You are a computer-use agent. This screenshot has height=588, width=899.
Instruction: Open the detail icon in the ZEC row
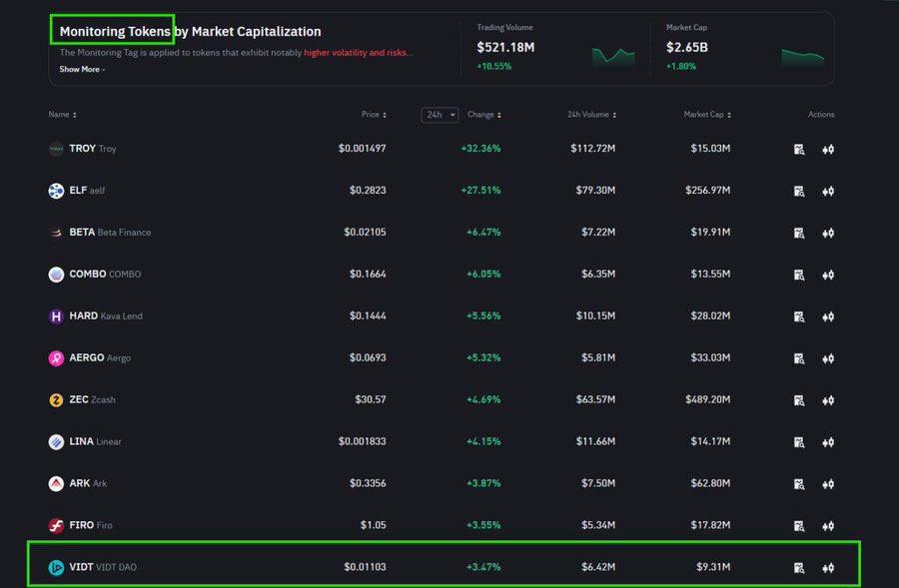tap(799, 400)
